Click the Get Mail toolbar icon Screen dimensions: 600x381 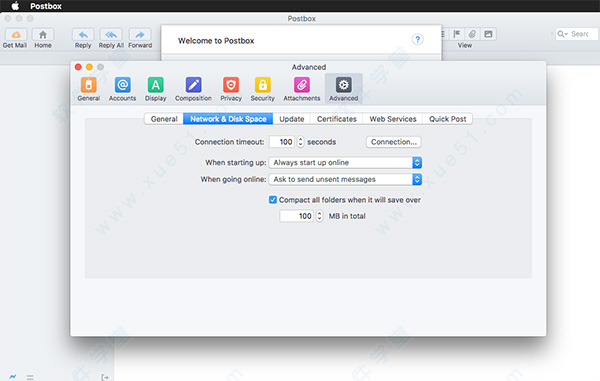(16, 35)
